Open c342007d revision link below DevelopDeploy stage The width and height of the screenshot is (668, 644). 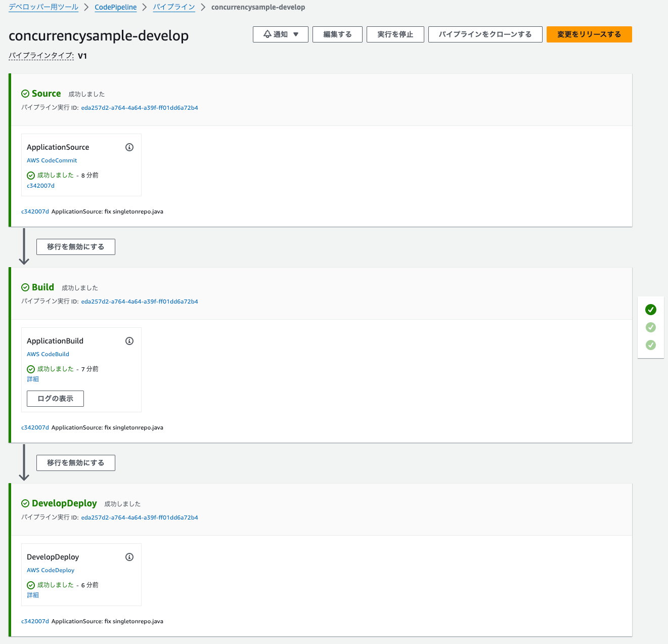35,621
